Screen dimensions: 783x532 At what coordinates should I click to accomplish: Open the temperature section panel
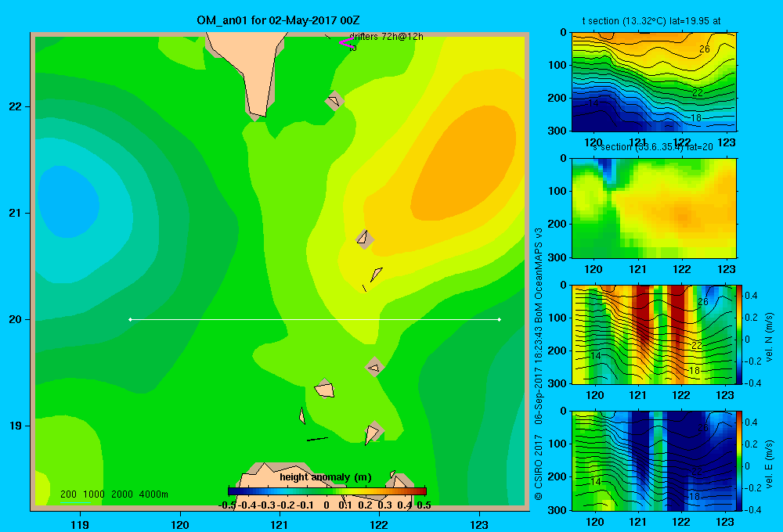coord(654,82)
